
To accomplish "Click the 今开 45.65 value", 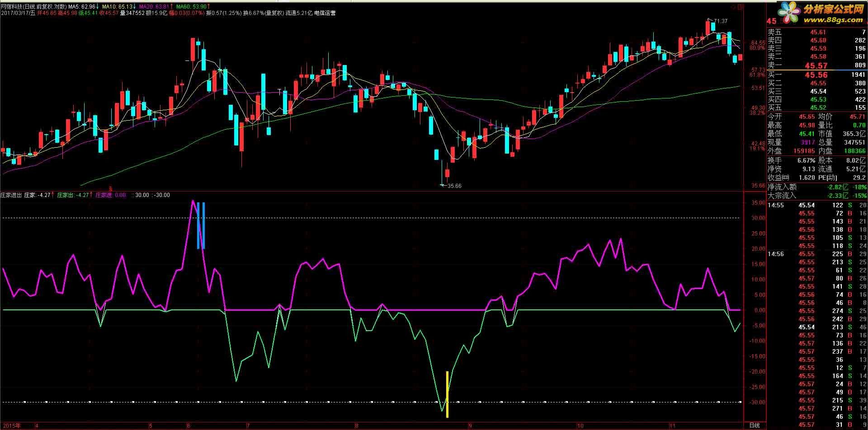I will [807, 117].
